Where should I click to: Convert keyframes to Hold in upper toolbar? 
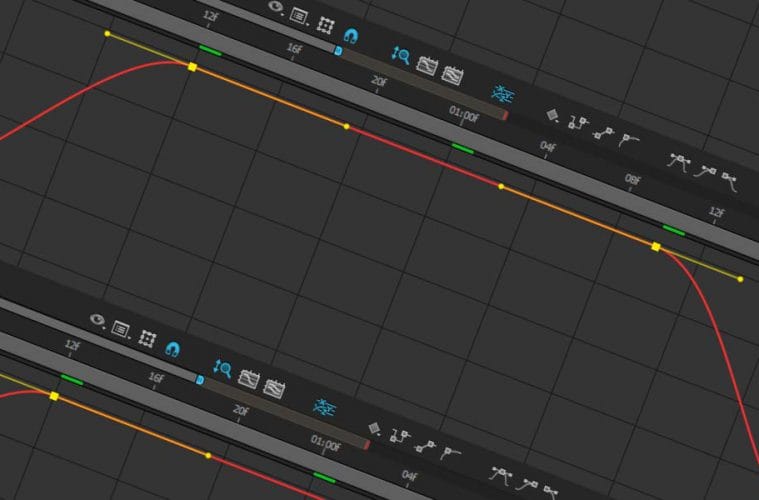[x=577, y=123]
